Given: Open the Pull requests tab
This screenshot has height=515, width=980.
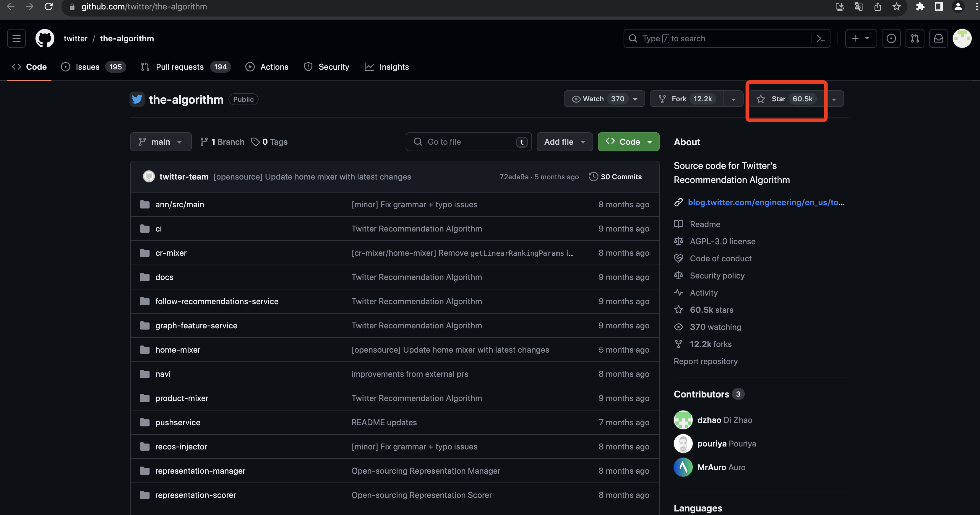Looking at the screenshot, I should [186, 67].
